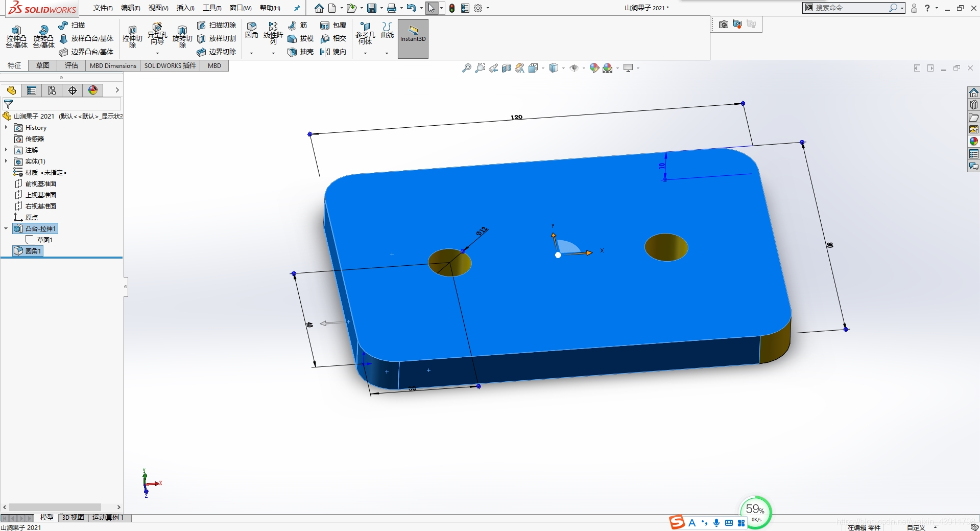The width and height of the screenshot is (980, 531).
Task: Choose the 镜向 mirror tool
Action: pos(333,52)
